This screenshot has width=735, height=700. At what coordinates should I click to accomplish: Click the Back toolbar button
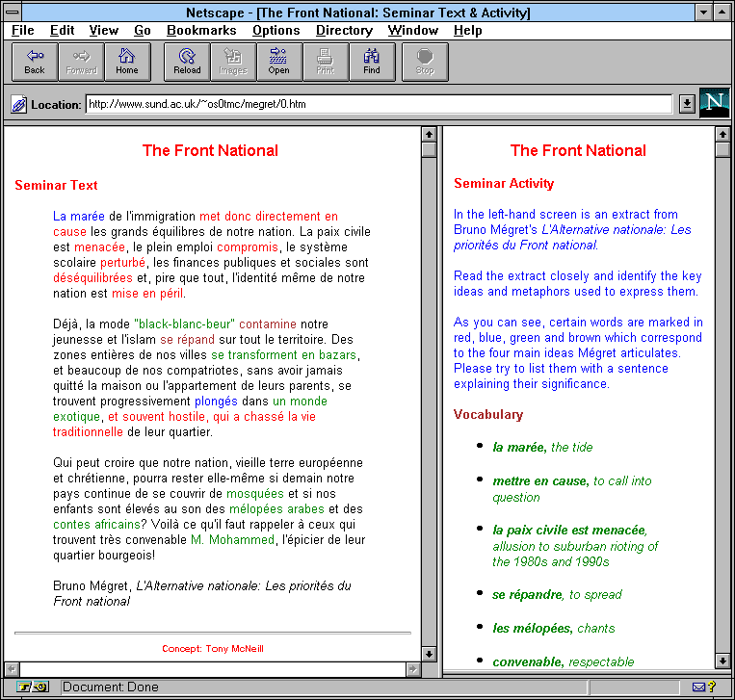tap(35, 63)
